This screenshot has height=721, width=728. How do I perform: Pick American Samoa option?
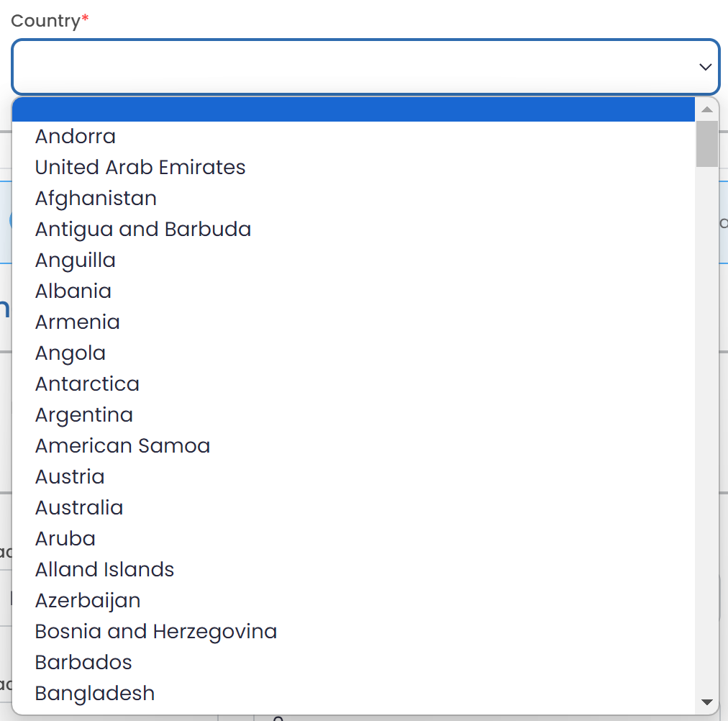(122, 445)
